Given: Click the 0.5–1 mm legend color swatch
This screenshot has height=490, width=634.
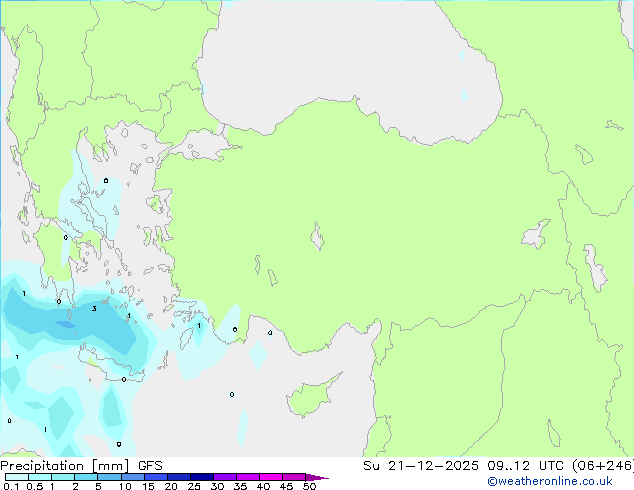Looking at the screenshot, I should 40,477.
